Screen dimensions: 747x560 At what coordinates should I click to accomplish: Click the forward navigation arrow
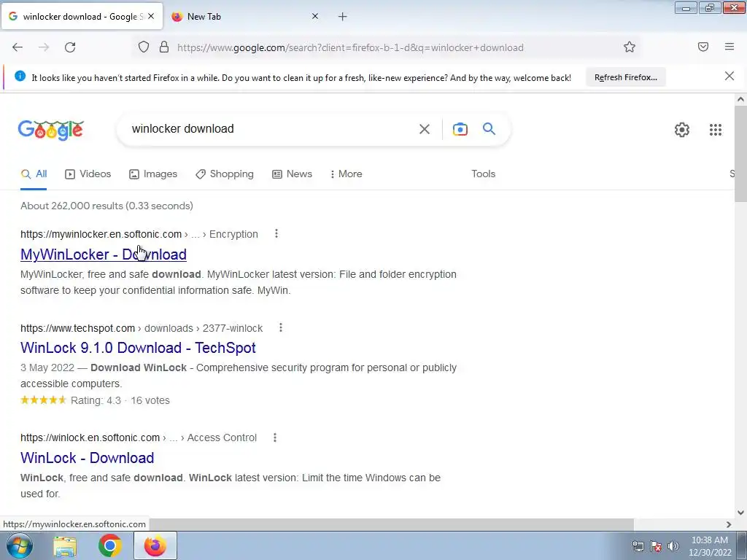pos(44,47)
